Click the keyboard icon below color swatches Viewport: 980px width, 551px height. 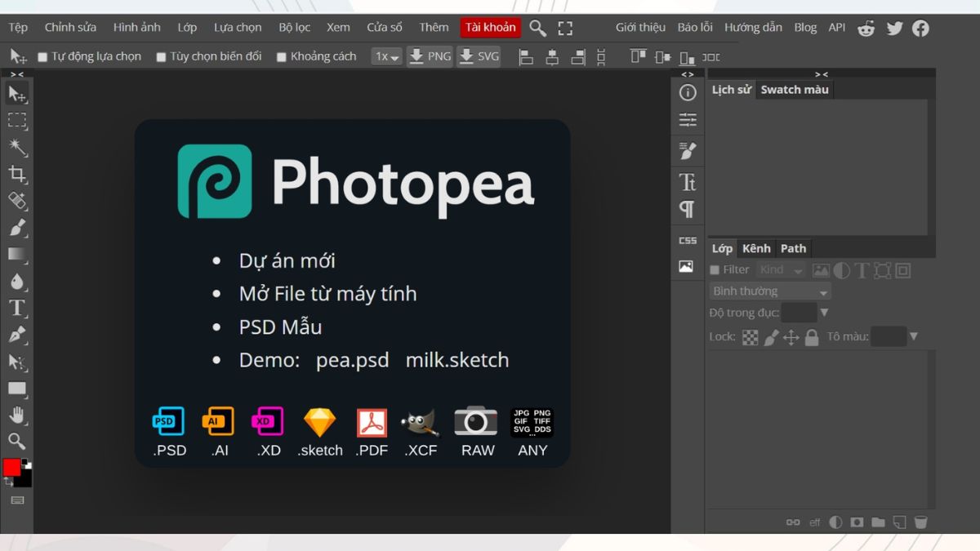pos(17,500)
